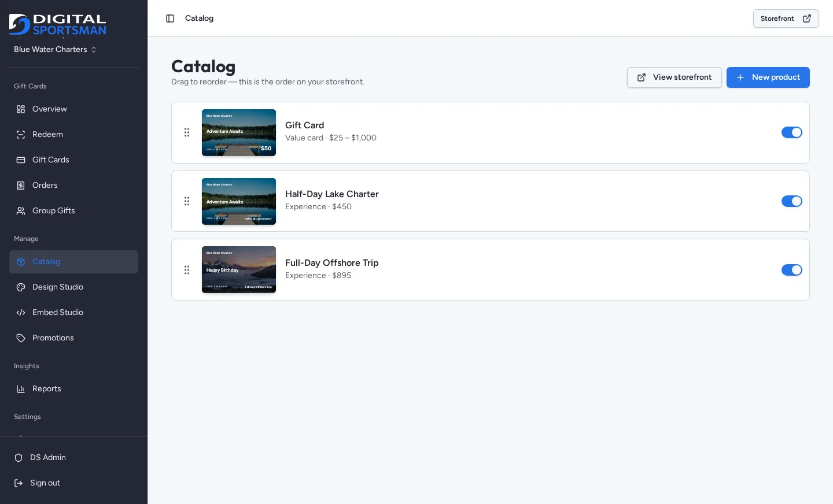
Task: Open the Full-Day Offshore Trip thumbnail
Action: (239, 270)
